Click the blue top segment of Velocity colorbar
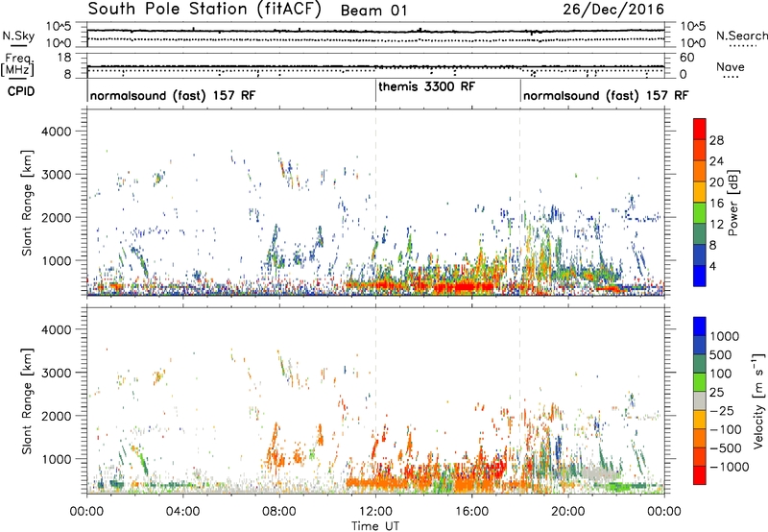This screenshot has width=768, height=532. (x=700, y=326)
